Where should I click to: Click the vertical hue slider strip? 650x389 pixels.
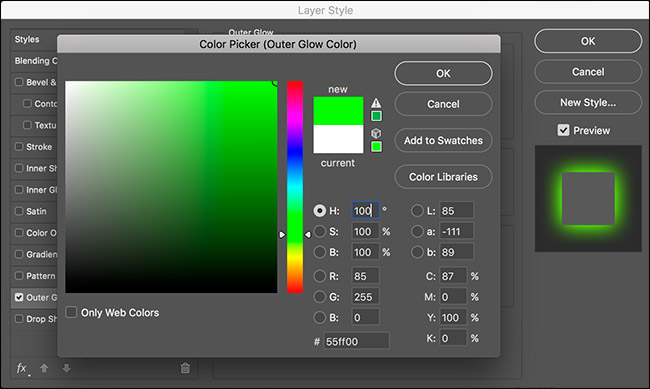click(x=295, y=187)
